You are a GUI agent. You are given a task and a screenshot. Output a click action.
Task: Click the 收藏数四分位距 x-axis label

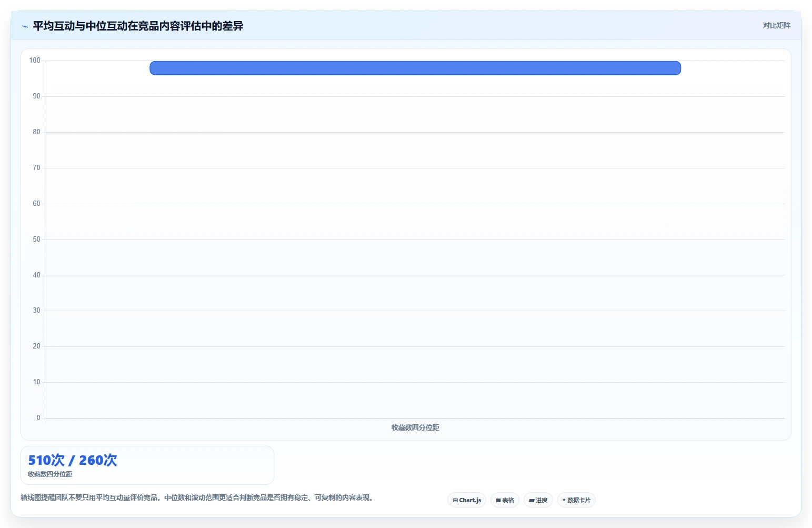click(x=415, y=427)
